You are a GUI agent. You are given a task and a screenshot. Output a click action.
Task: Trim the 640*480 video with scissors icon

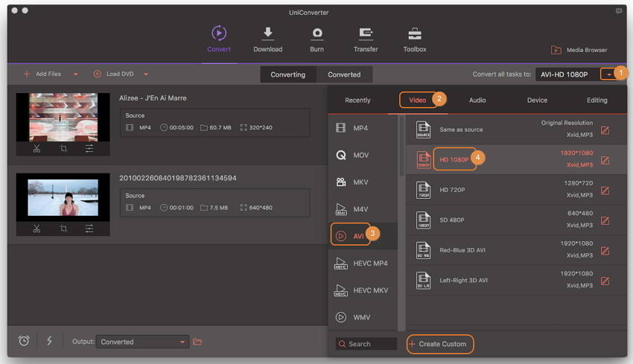click(x=36, y=229)
